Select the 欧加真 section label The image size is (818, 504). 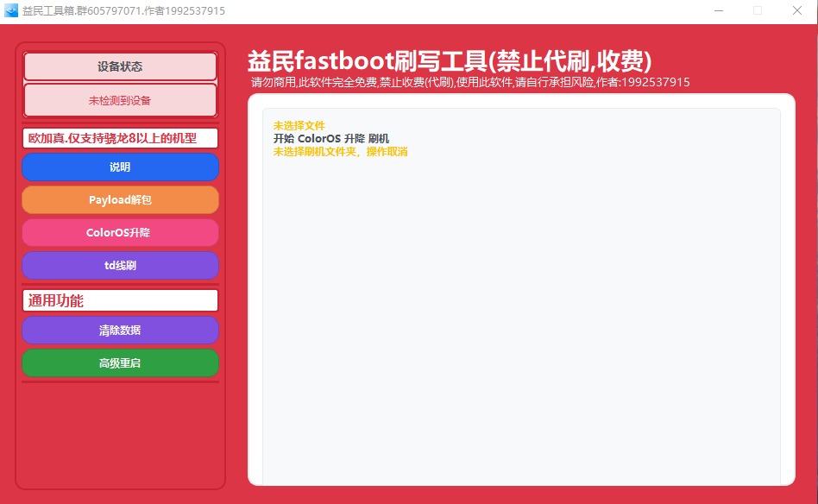click(120, 138)
